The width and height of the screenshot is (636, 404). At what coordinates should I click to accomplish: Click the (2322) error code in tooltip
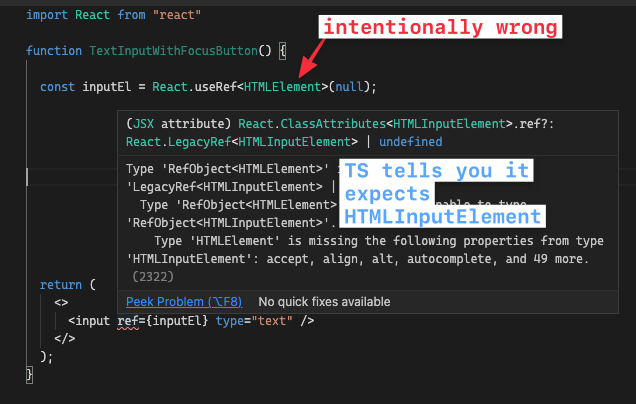point(153,277)
